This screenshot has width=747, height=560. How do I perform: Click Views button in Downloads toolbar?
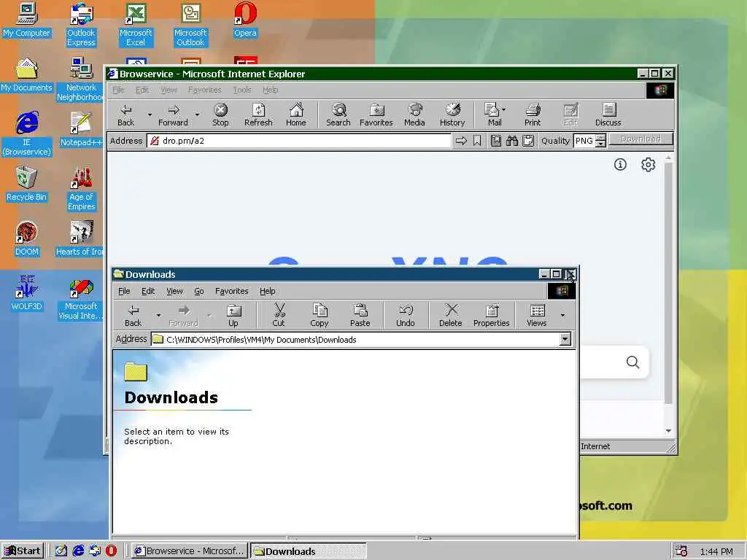point(537,316)
